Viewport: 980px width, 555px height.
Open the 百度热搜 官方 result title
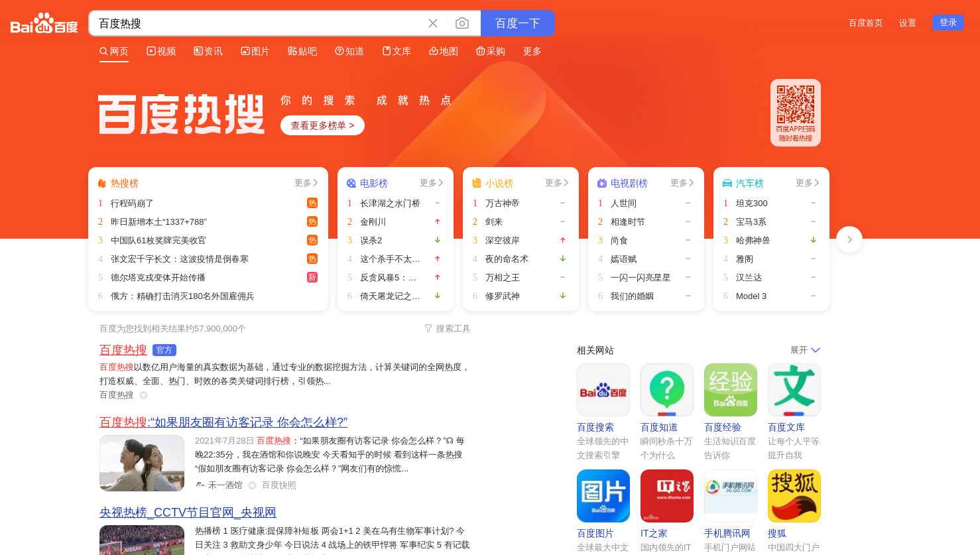click(123, 349)
